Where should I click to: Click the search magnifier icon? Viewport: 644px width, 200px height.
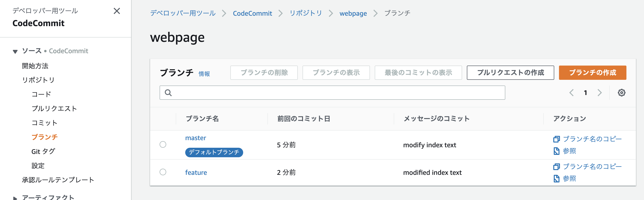168,93
